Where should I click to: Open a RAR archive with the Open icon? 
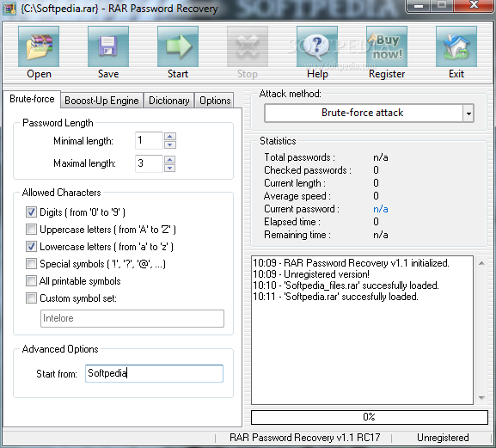coord(39,46)
